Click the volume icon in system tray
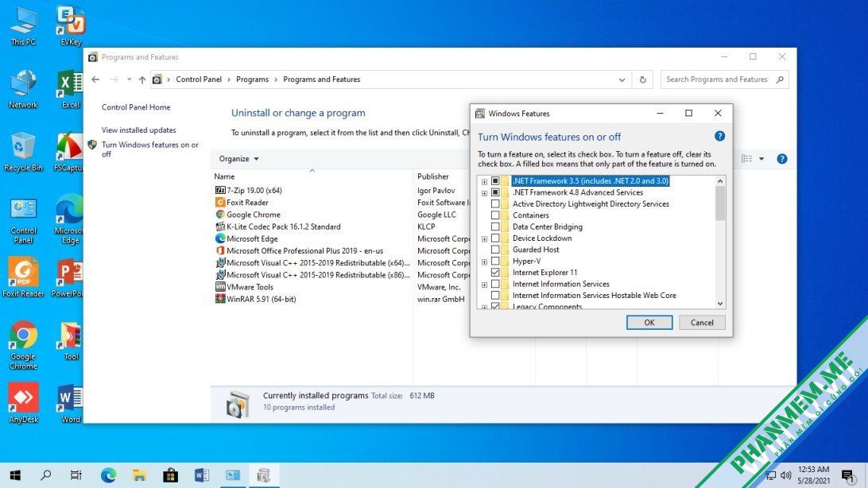Image resolution: width=868 pixels, height=488 pixels. 785,475
